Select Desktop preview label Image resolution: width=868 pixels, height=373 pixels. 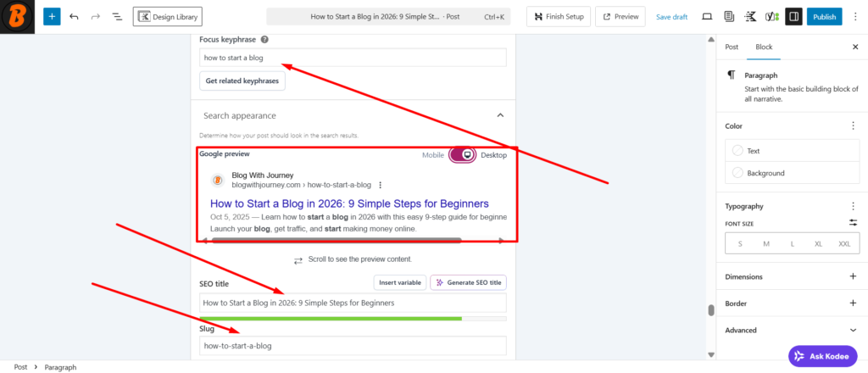coord(494,155)
